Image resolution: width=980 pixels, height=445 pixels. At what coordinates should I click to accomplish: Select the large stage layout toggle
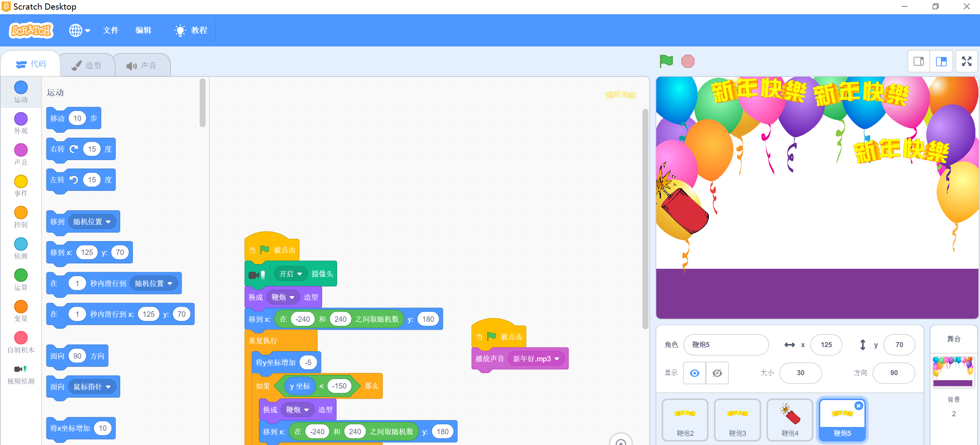click(941, 61)
